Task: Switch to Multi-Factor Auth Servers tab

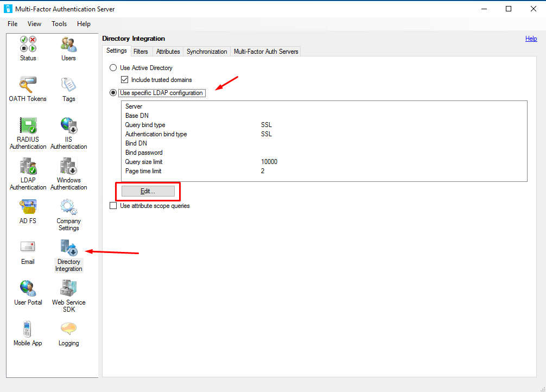Action: 266,52
